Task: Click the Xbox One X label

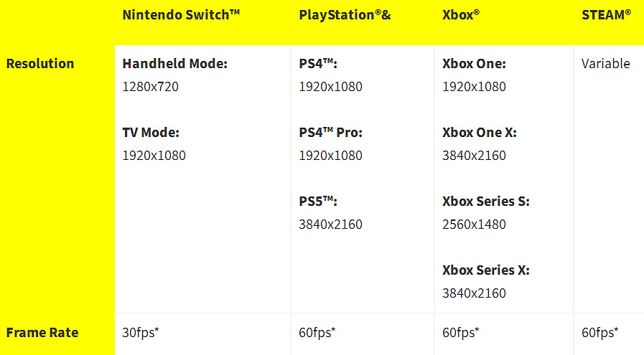Action: (480, 133)
